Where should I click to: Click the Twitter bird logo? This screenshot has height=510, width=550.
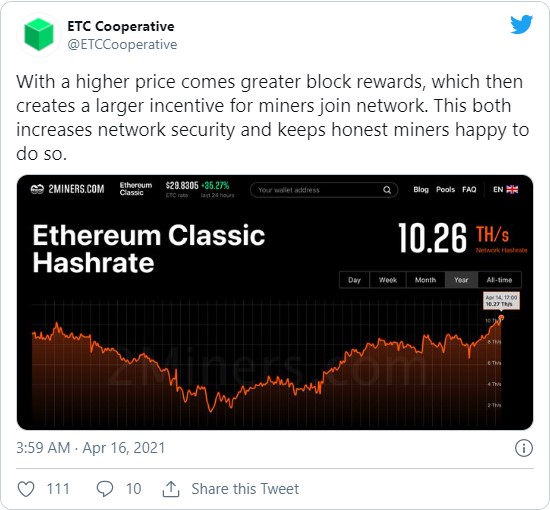click(521, 24)
